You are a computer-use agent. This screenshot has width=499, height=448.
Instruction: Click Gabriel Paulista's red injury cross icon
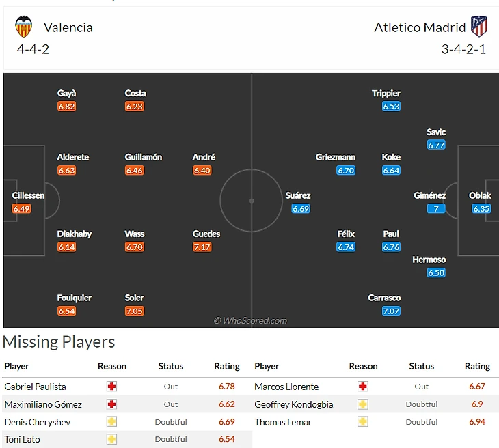[112, 387]
